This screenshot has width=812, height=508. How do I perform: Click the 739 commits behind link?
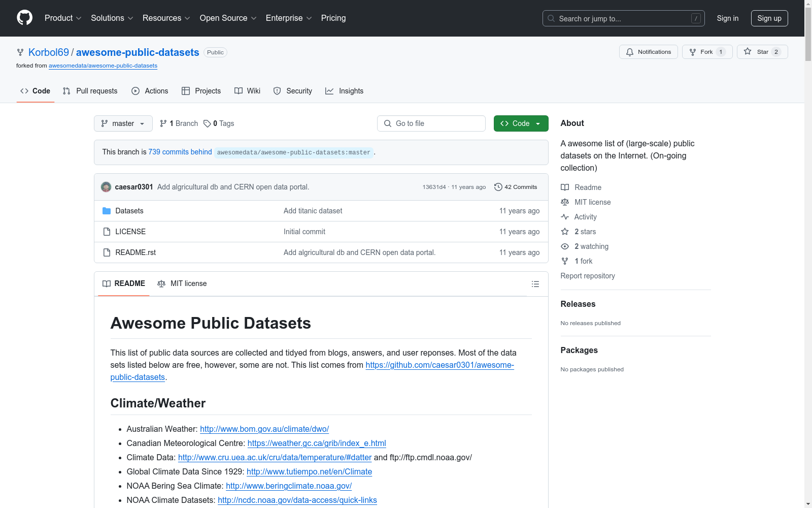click(x=180, y=152)
